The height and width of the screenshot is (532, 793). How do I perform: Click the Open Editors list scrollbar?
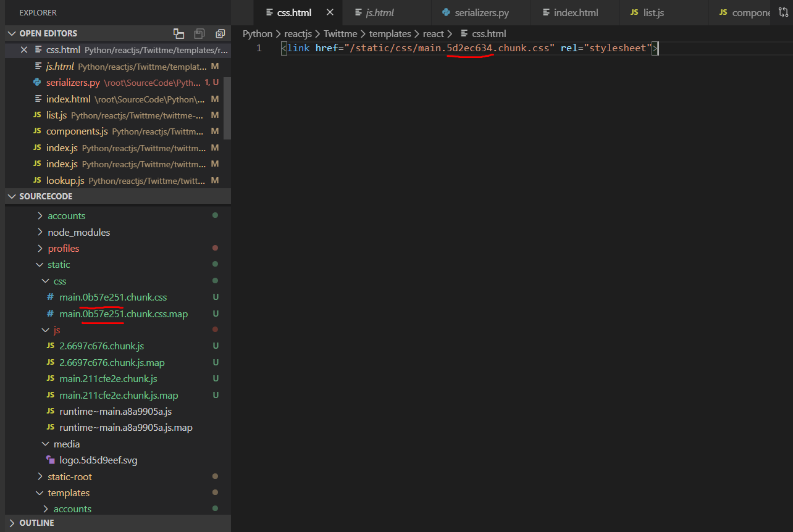click(227, 108)
